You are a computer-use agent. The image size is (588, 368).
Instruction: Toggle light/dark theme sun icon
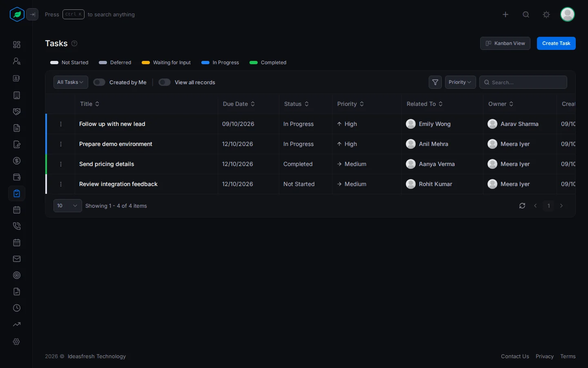(x=546, y=14)
